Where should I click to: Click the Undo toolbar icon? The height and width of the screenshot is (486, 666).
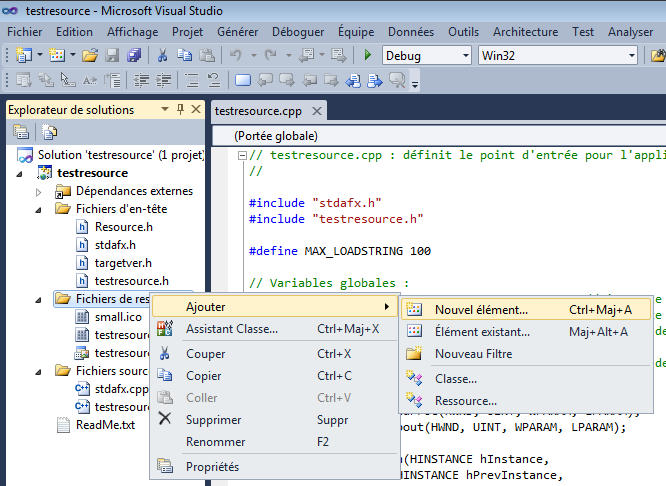(236, 55)
